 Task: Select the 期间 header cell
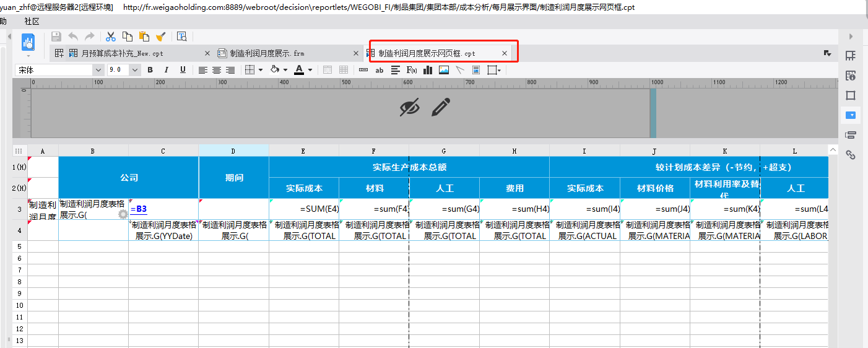234,177
